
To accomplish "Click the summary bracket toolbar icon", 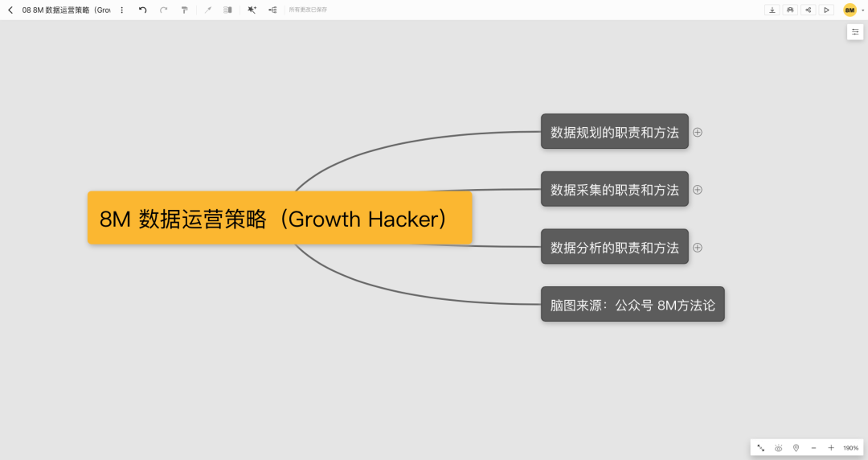I will click(227, 10).
